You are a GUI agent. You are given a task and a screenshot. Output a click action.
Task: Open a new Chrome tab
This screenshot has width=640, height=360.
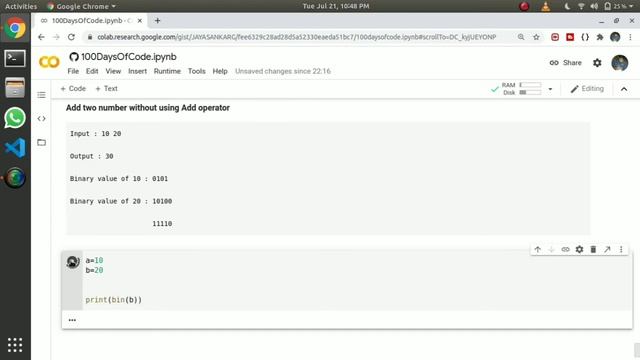tap(157, 20)
